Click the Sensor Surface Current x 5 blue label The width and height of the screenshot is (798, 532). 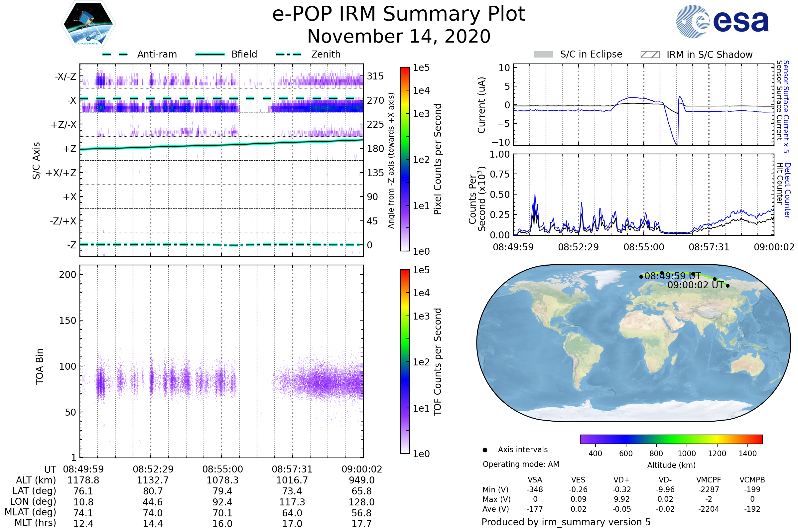click(786, 106)
